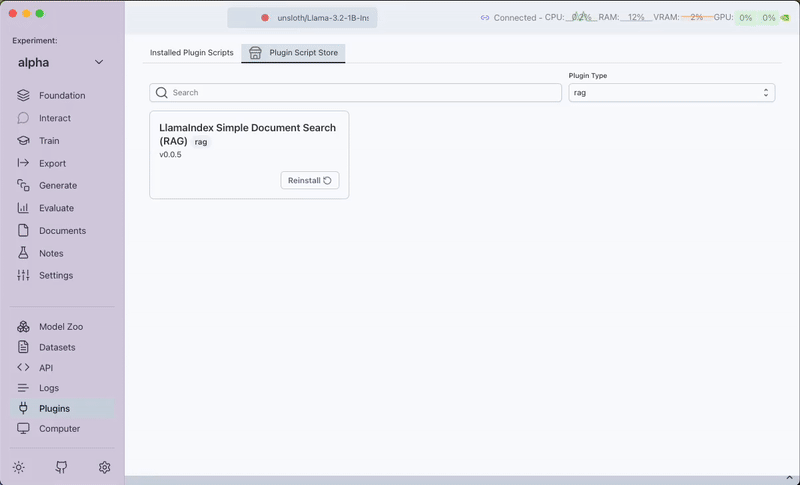Screen dimensions: 800x485
Task: Open the Plugin Type dropdown
Action: 671,92
